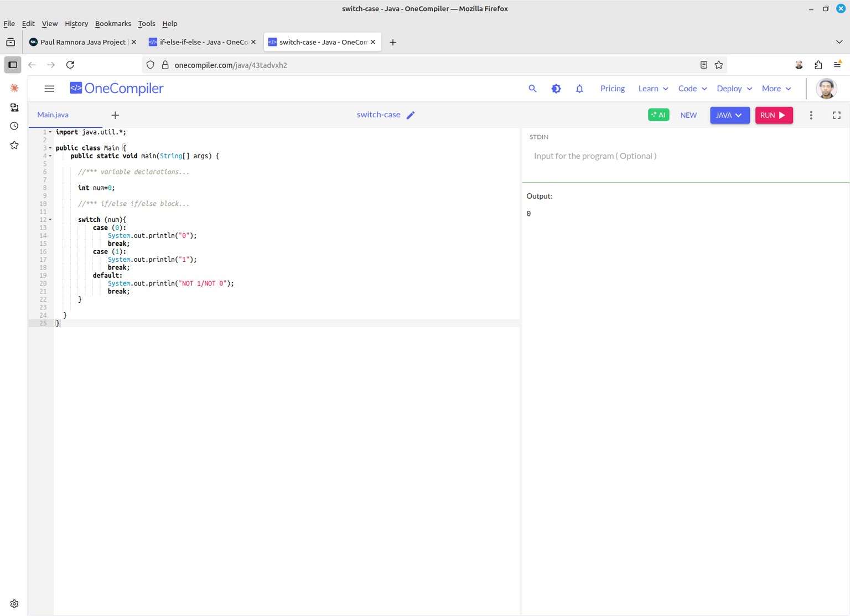Toggle dark theme with brightness icon
Viewport: 850px width, 616px height.
pos(556,89)
